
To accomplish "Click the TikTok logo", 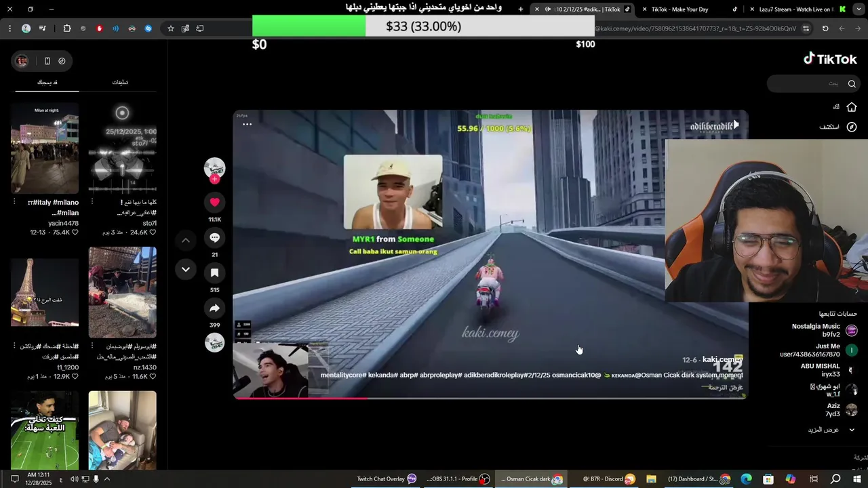I will coord(830,59).
